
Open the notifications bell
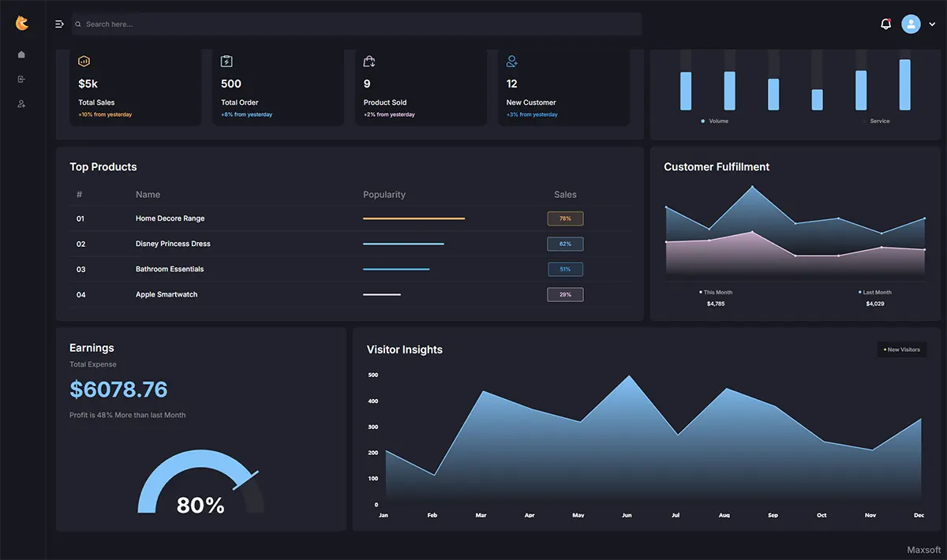click(x=886, y=24)
